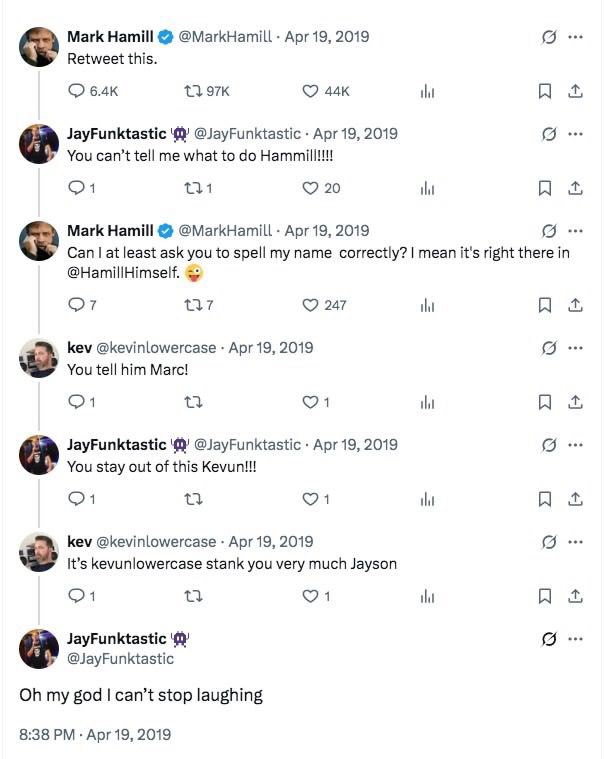Screen dimensions: 604x759
Task: Bookmark Mark Hamill's "Retweet this." tweet
Action: [x=546, y=91]
